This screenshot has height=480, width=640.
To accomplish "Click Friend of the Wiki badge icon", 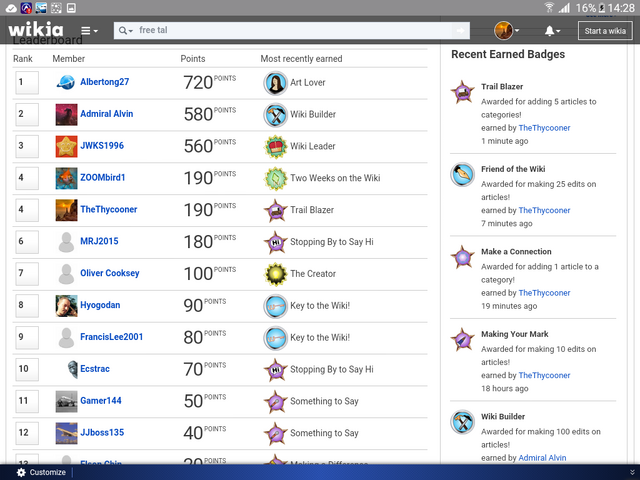I will click(462, 175).
